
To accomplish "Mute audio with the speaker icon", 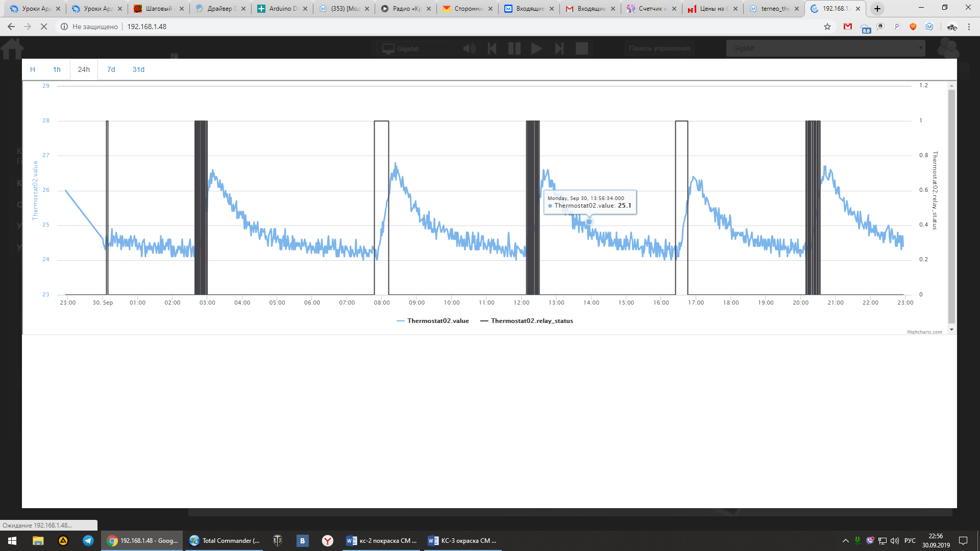I will (469, 48).
